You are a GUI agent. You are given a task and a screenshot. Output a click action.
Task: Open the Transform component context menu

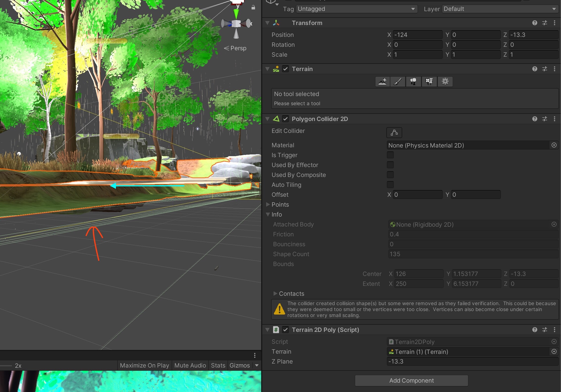[x=555, y=23]
